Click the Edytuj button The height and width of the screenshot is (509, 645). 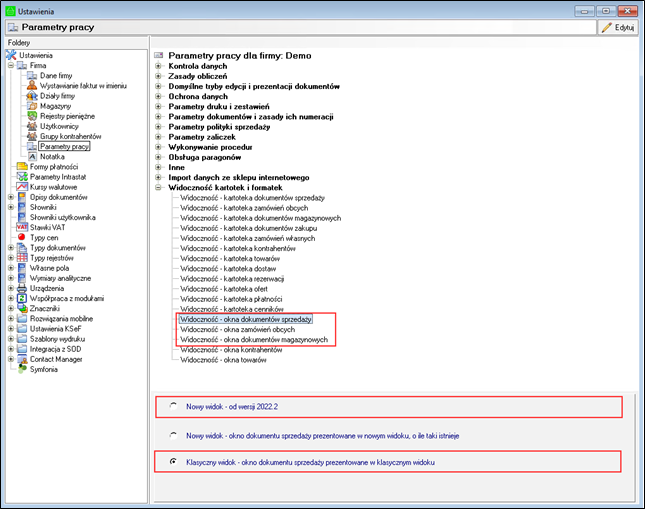click(x=618, y=28)
